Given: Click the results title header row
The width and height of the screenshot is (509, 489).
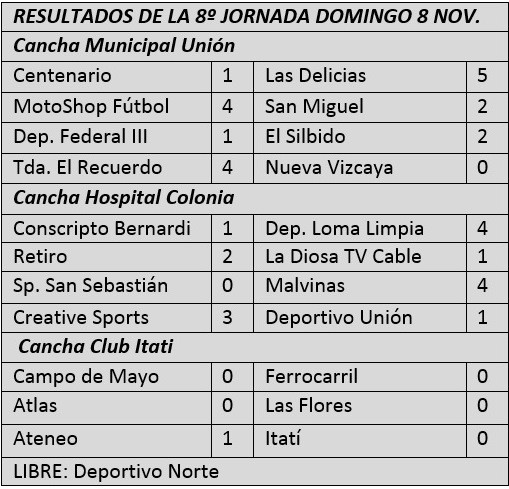Looking at the screenshot, I should point(255,17).
